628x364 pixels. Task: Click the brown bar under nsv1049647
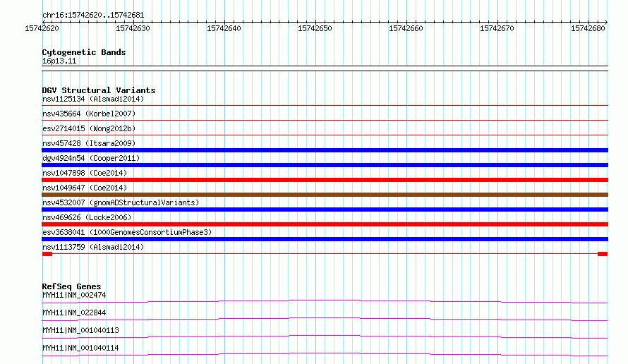pos(325,195)
